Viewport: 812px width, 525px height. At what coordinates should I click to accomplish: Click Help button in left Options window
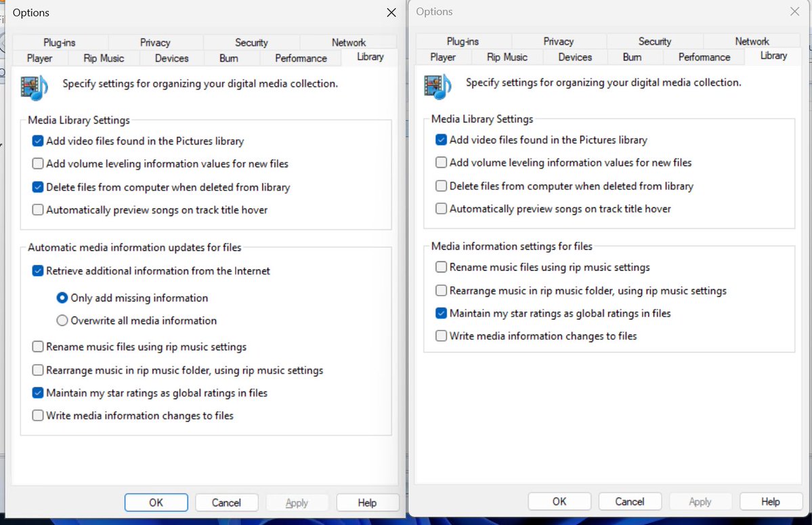367,502
